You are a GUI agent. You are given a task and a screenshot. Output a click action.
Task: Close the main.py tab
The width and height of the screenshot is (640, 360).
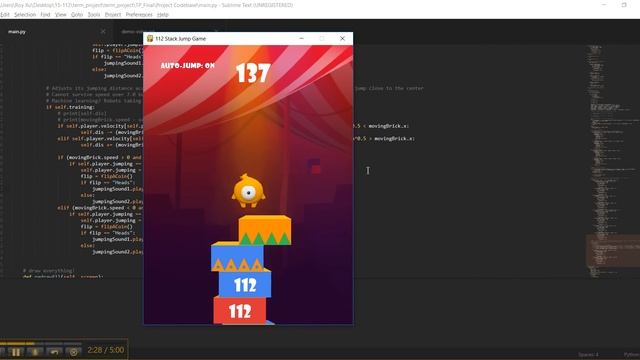tap(103, 31)
